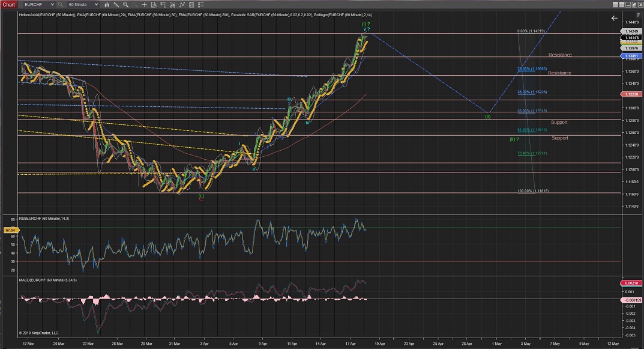Open the Indicators icon in toolbar
The height and width of the screenshot is (349, 644).
pyautogui.click(x=172, y=4)
